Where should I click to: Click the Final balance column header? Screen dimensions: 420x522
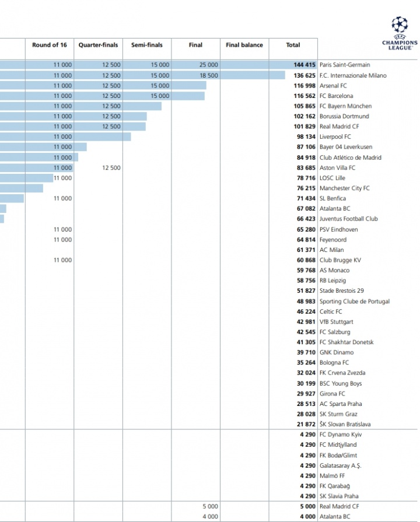pos(244,45)
